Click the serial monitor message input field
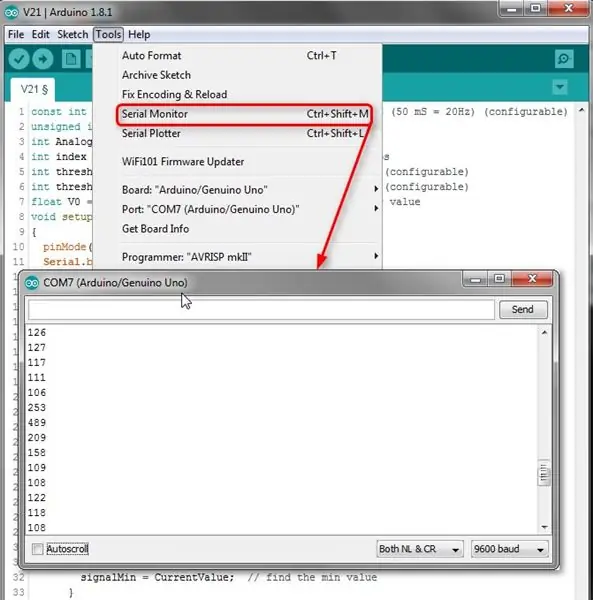The image size is (593, 600). (261, 309)
